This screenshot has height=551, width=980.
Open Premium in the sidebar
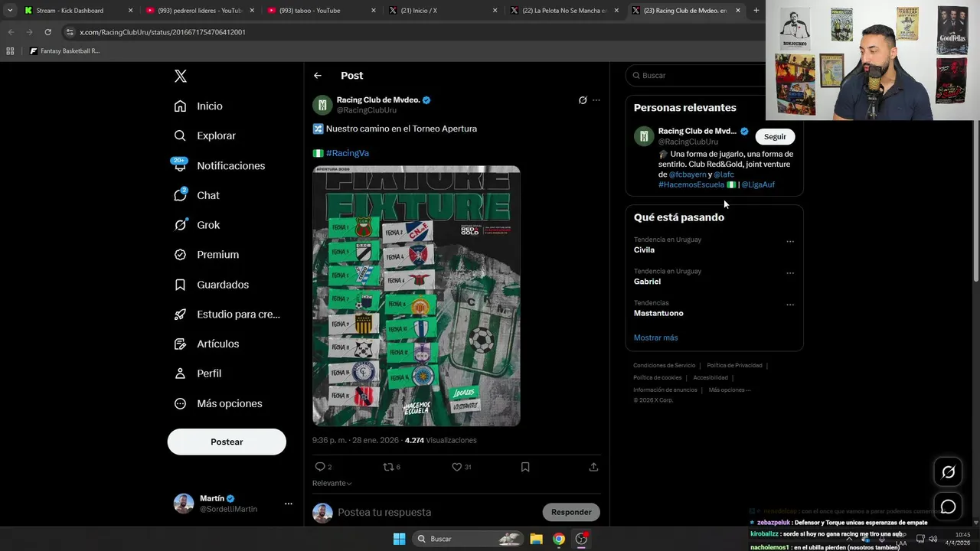click(x=206, y=255)
